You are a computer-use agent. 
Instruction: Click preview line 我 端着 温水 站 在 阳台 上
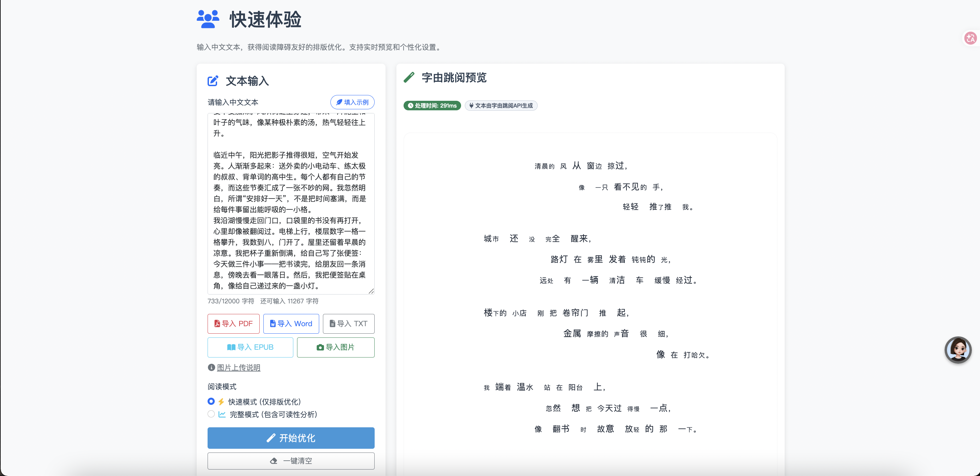(x=544, y=387)
